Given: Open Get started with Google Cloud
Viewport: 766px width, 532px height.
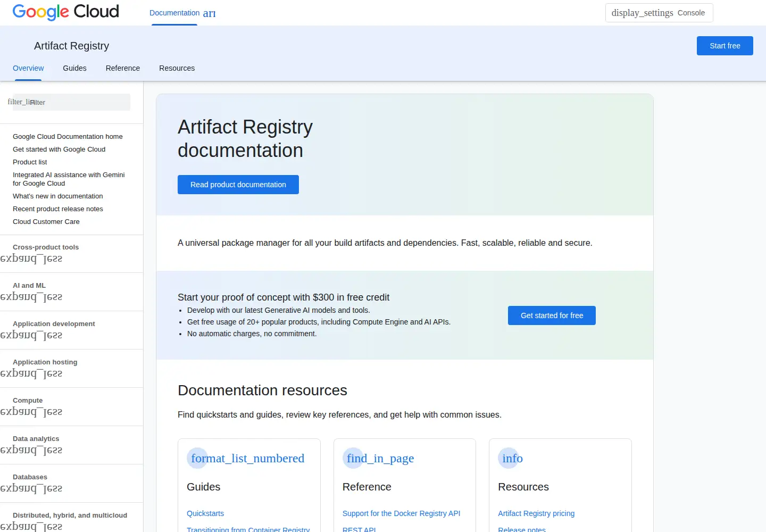Looking at the screenshot, I should [59, 149].
